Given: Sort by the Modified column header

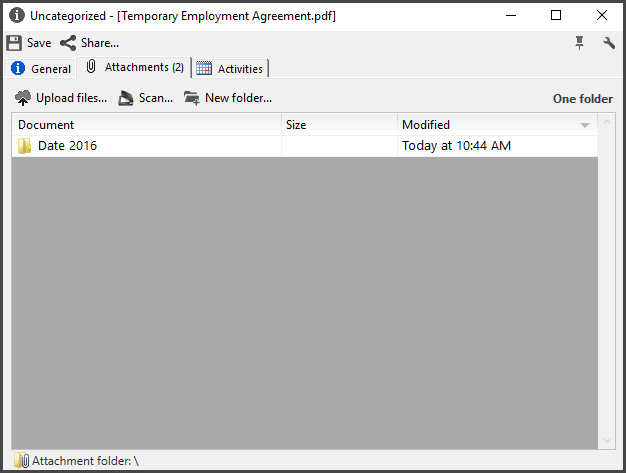Looking at the screenshot, I should pyautogui.click(x=497, y=125).
